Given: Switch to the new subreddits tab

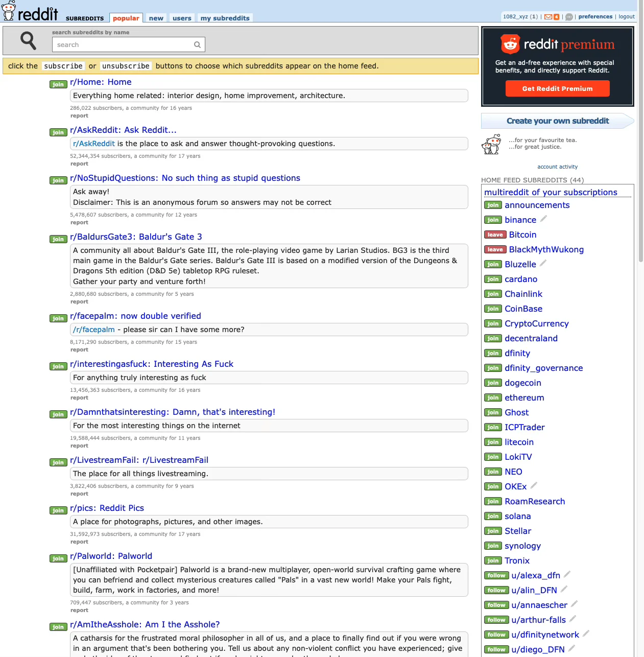Looking at the screenshot, I should click(156, 18).
